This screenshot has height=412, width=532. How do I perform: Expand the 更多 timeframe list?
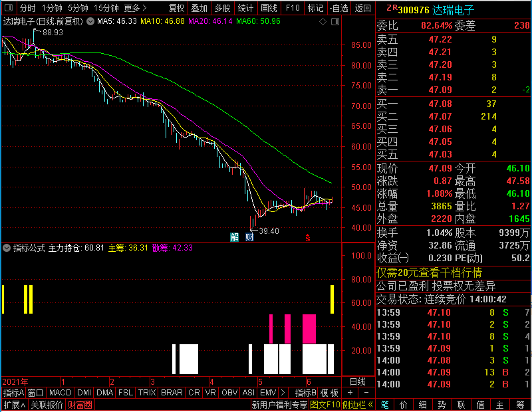point(135,8)
